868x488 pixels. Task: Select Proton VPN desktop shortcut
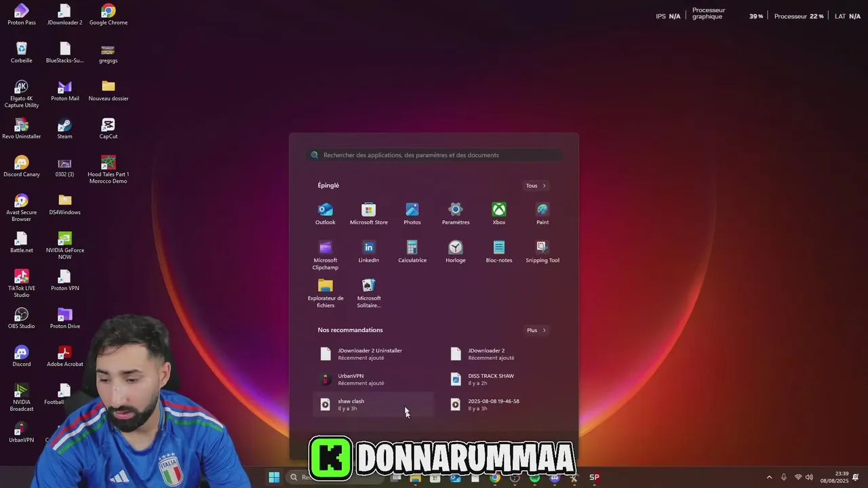coord(65,281)
